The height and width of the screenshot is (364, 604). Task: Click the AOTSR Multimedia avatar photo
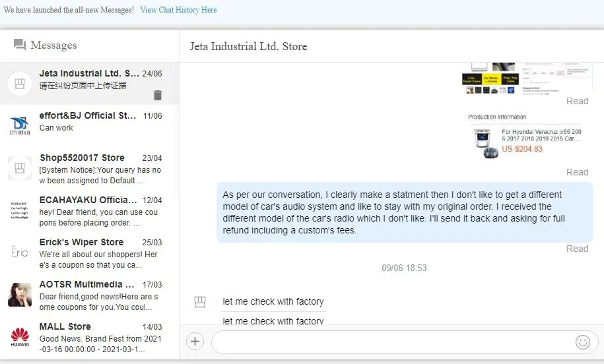[x=20, y=294]
